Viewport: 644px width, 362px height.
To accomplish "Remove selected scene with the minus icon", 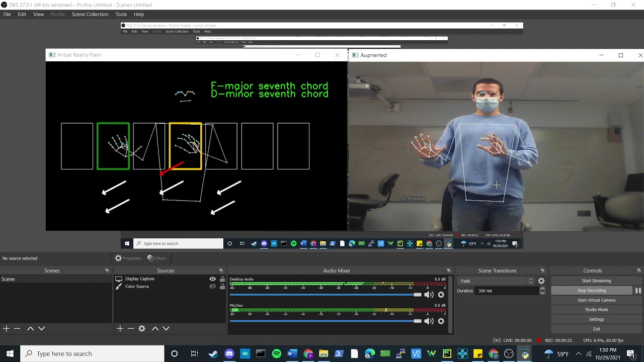I will click(17, 328).
